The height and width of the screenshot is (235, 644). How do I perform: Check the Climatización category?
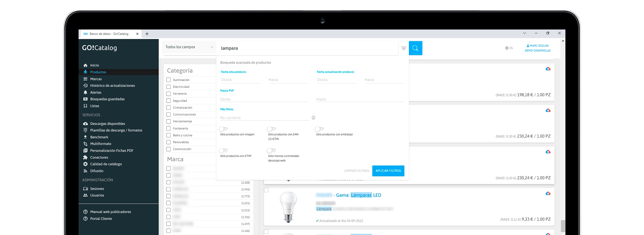169,108
